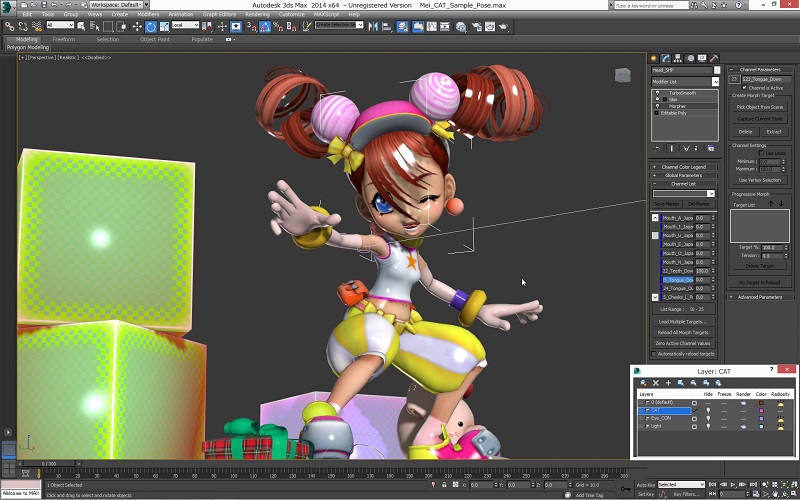
Task: Open the All selection filter dropdown
Action: point(60,25)
